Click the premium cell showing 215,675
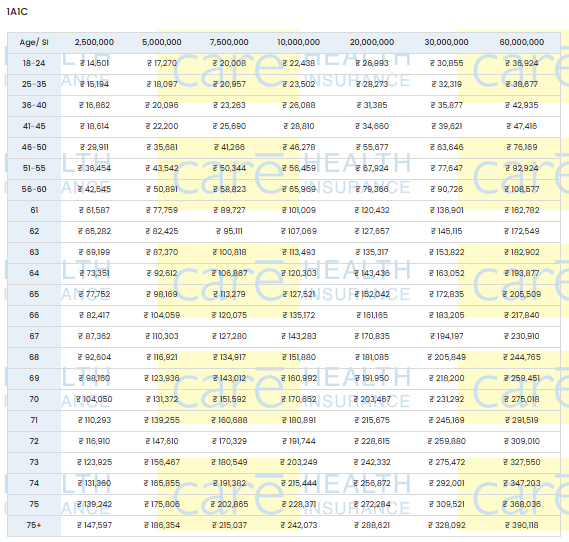This screenshot has height=542, width=569. (372, 420)
